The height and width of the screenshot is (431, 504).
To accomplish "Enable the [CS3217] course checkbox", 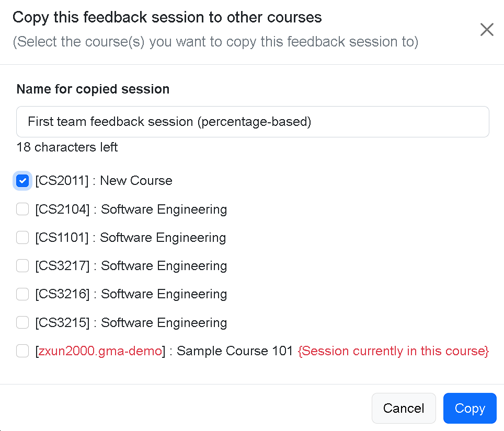I will coord(22,265).
